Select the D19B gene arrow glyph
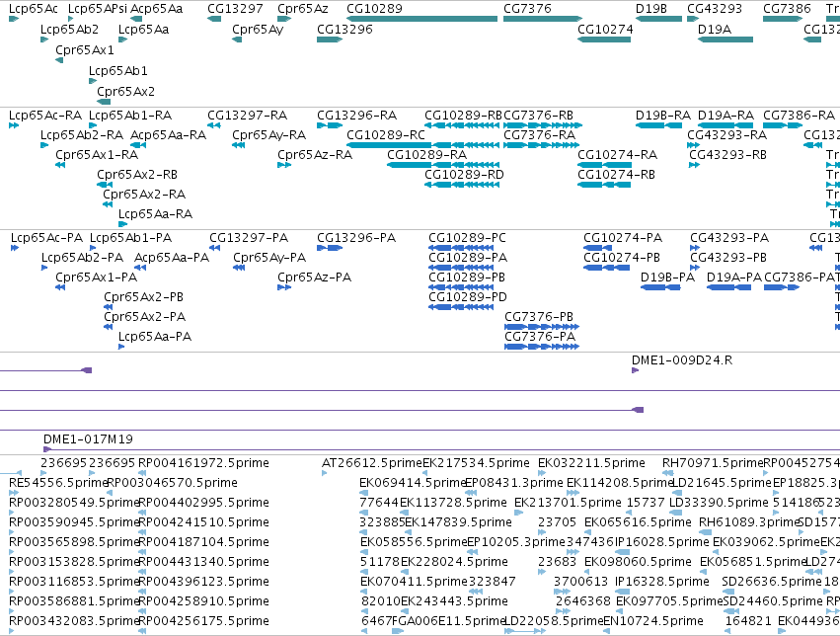 (658, 19)
